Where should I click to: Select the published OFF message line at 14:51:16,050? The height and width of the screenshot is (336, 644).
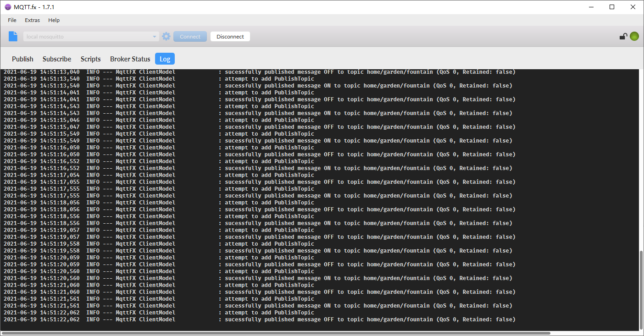coord(260,154)
